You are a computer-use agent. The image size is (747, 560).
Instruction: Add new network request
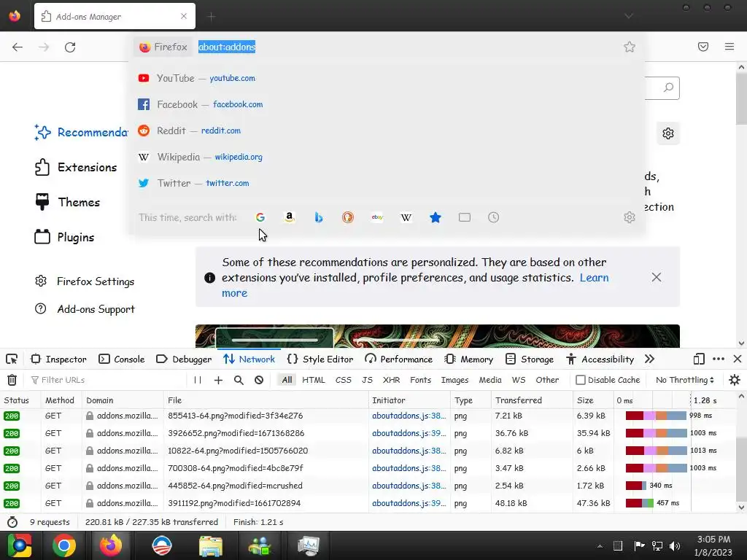218,380
